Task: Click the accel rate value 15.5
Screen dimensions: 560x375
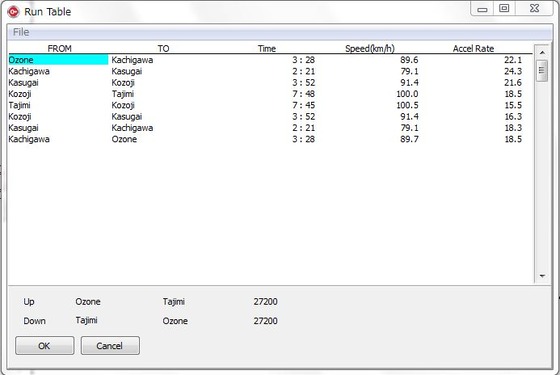Action: click(513, 105)
